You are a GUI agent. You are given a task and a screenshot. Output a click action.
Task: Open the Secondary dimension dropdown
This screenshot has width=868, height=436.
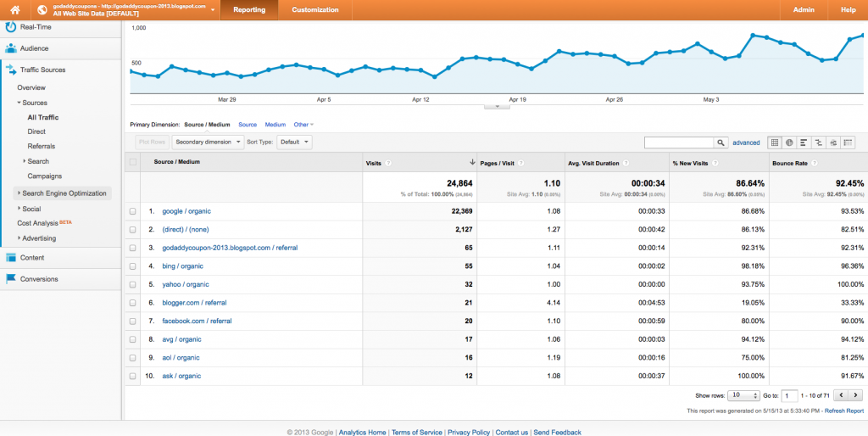(x=209, y=143)
